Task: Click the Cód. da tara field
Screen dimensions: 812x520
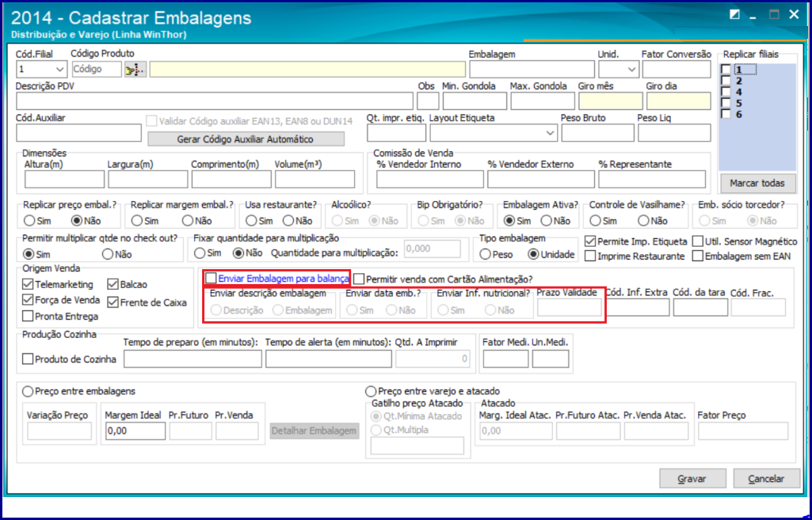Action: tap(700, 307)
